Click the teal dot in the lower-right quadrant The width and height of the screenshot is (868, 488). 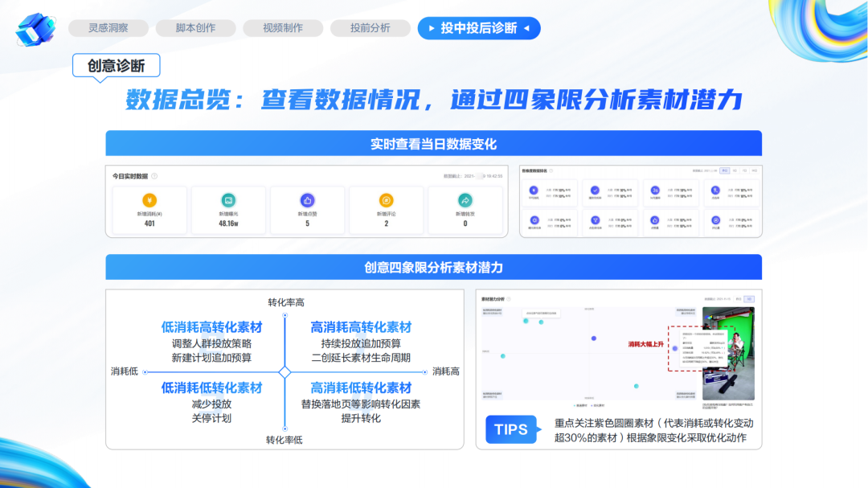point(636,386)
